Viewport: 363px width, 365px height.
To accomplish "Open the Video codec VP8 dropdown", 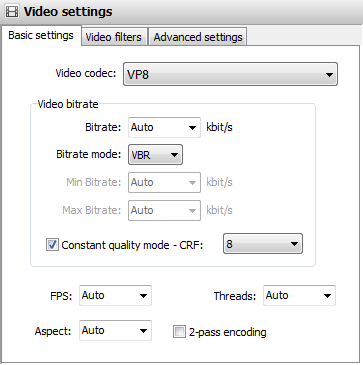I will [230, 74].
